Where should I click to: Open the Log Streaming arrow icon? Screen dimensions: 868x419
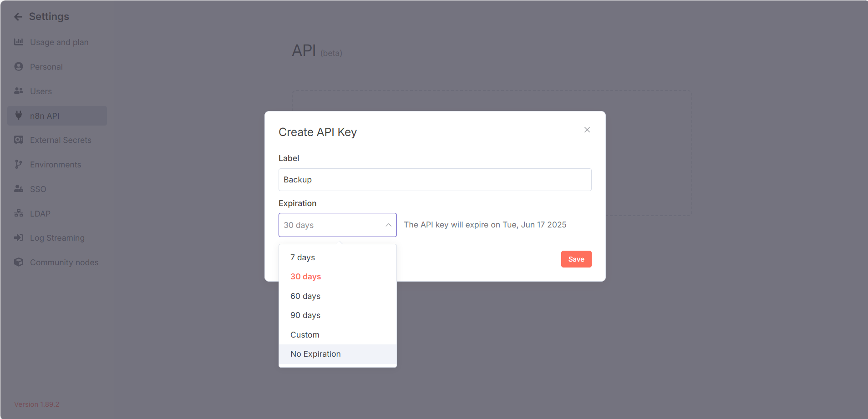19,237
